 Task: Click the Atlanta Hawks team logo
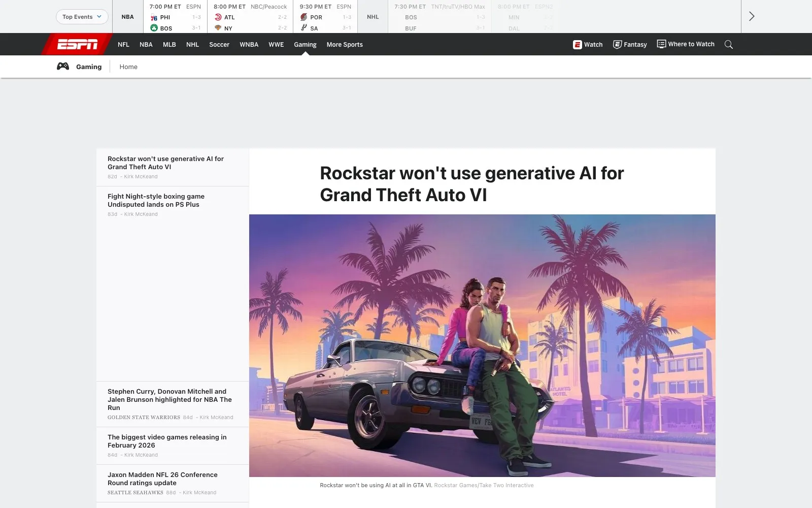[218, 17]
